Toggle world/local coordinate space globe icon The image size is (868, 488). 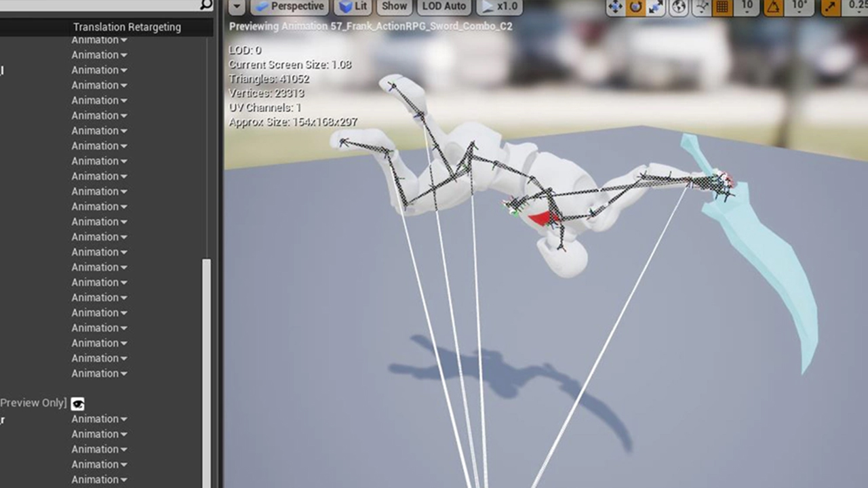coord(679,7)
